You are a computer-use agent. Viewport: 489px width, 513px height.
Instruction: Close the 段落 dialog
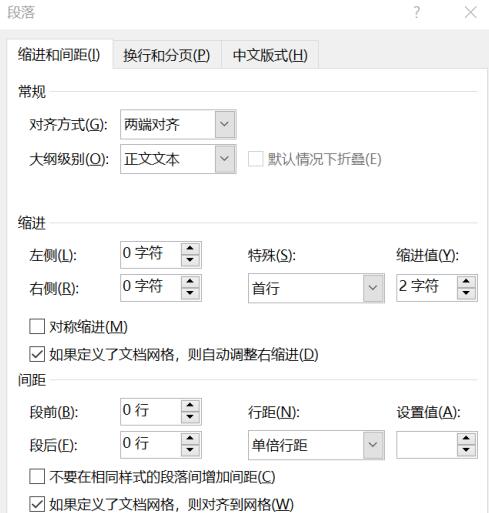pyautogui.click(x=471, y=13)
